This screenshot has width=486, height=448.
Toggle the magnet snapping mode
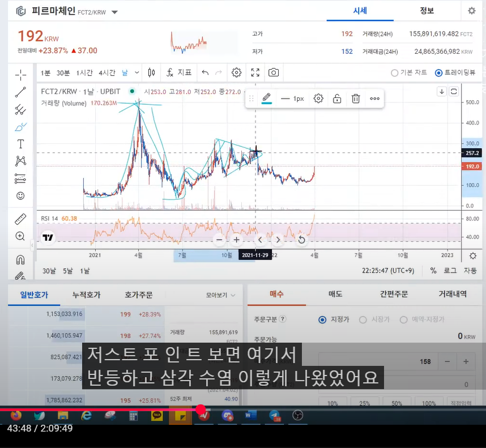pyautogui.click(x=20, y=259)
